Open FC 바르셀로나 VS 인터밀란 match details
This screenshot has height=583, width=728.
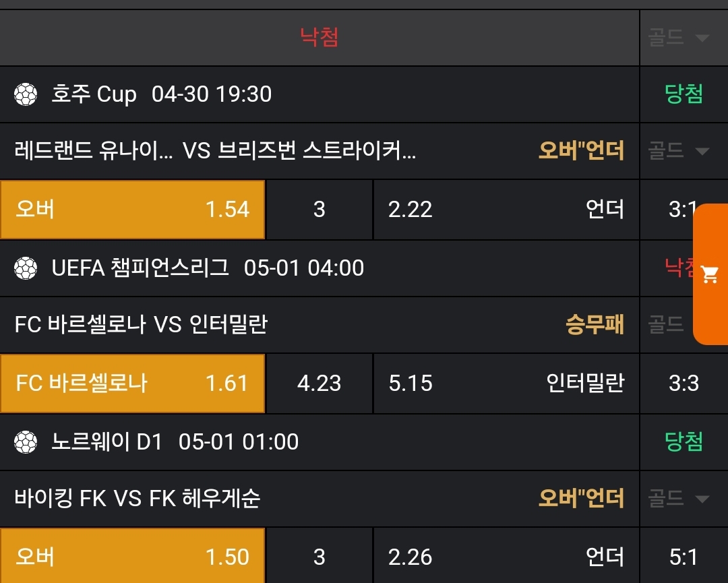(x=142, y=325)
